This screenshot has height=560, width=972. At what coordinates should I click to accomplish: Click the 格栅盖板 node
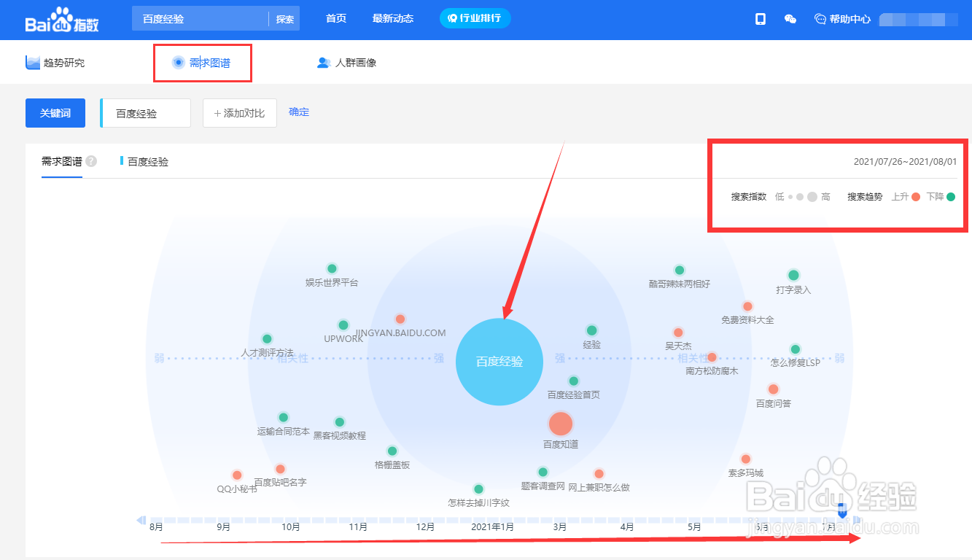[x=392, y=451]
